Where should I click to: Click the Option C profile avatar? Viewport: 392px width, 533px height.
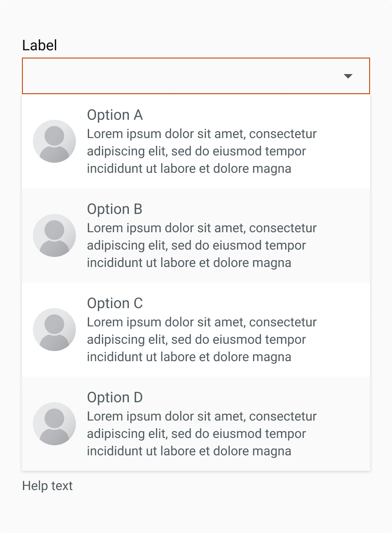(54, 330)
